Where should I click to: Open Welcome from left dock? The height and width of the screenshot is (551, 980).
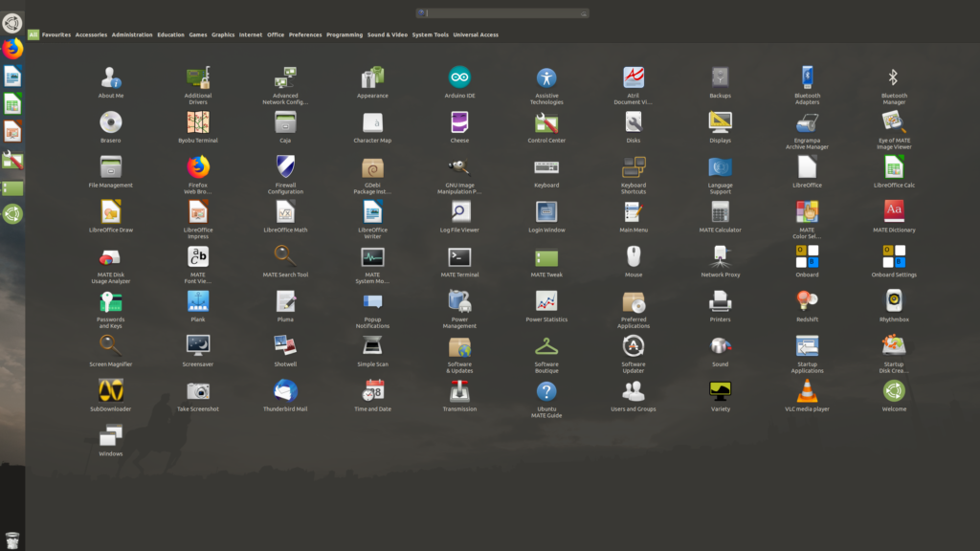tap(11, 214)
